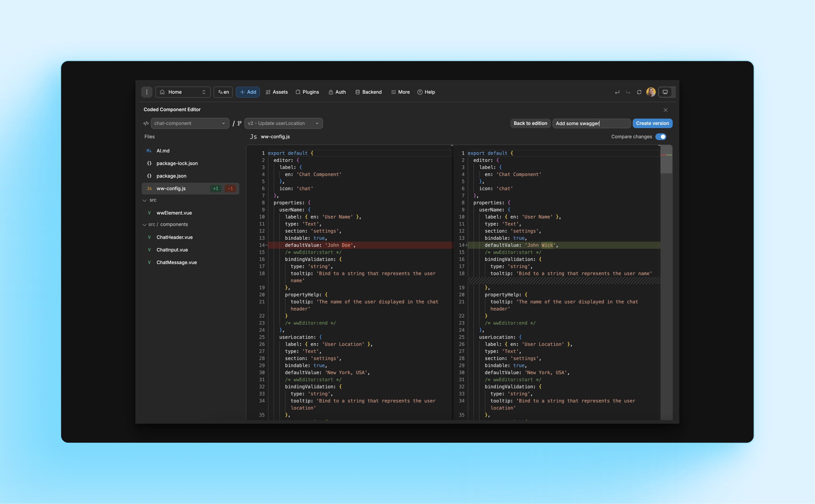Close the Coded Component Editor panel

point(665,110)
